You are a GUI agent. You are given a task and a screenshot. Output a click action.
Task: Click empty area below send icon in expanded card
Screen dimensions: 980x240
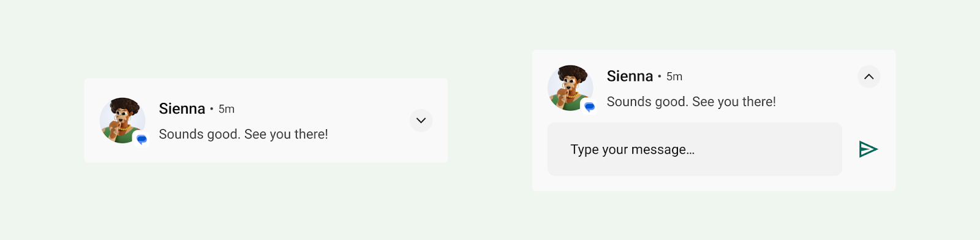pos(869,176)
